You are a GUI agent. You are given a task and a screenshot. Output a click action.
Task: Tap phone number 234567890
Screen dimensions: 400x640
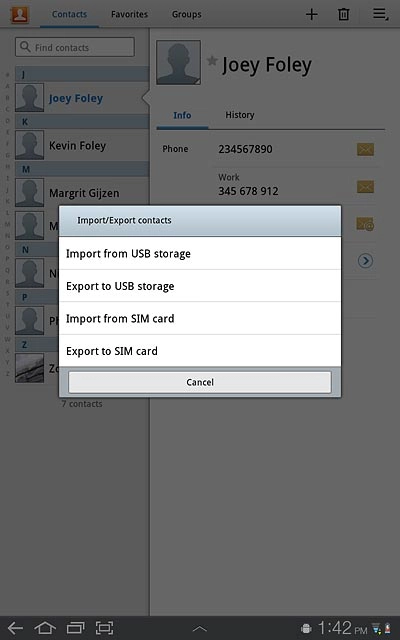tap(245, 149)
